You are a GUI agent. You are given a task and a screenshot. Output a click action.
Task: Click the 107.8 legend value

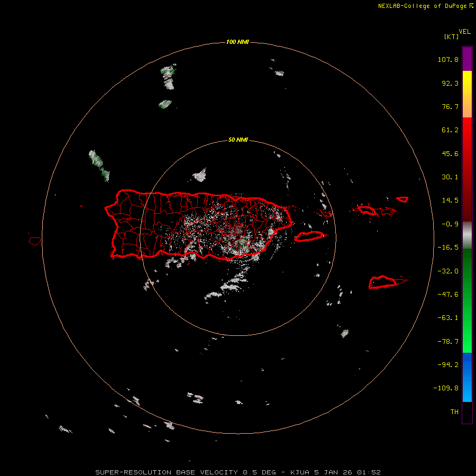(x=448, y=59)
